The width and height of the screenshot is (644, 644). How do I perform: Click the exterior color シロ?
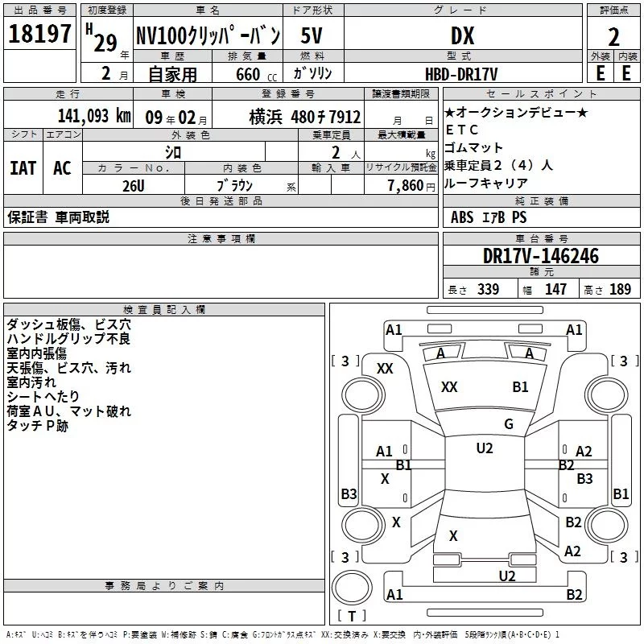[x=173, y=152]
